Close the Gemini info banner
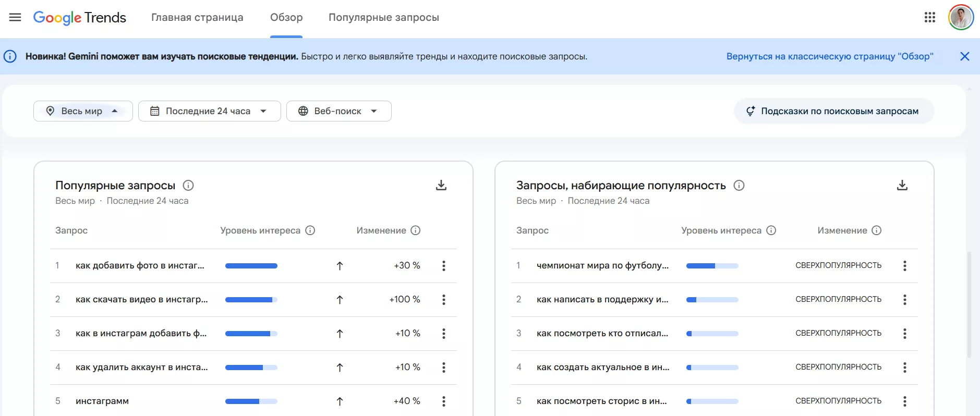980x416 pixels. [x=964, y=56]
